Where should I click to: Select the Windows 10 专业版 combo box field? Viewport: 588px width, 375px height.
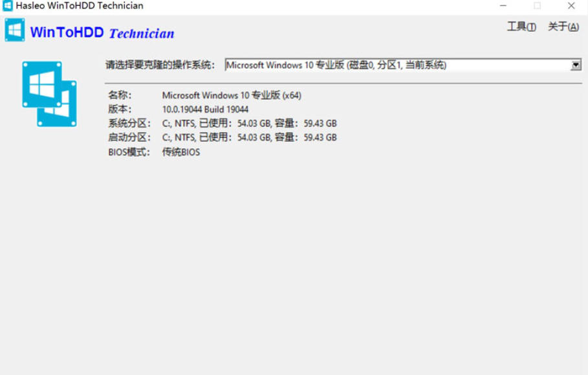403,65
